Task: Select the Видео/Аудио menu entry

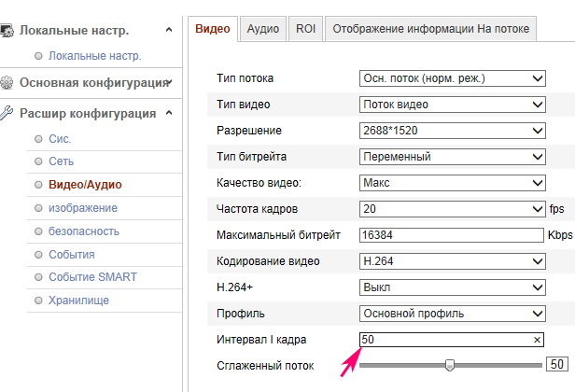Action: click(x=85, y=185)
